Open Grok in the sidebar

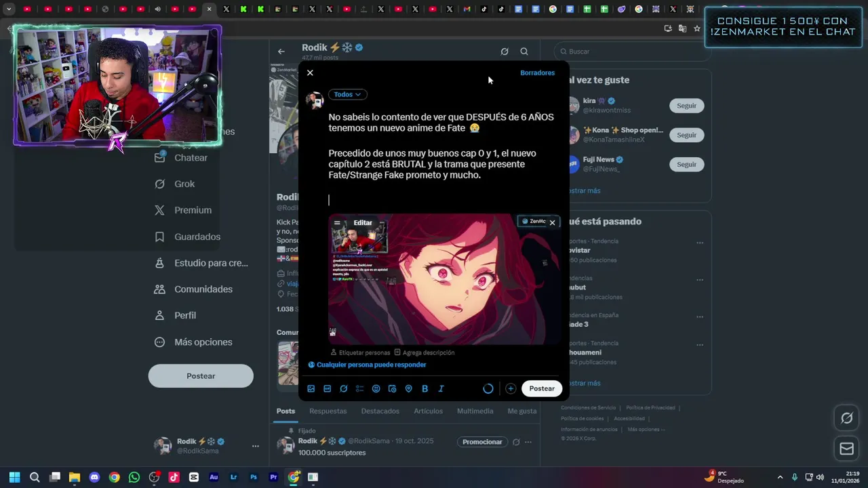point(175,184)
